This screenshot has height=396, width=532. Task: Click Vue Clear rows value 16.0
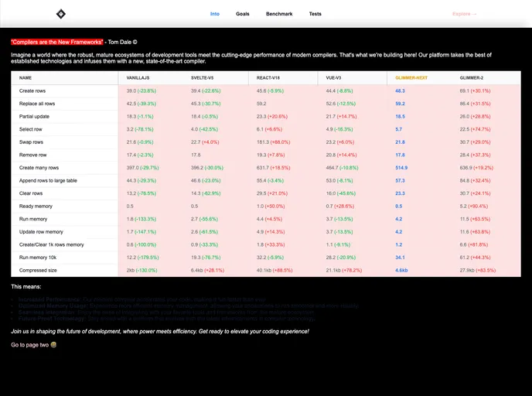(x=330, y=193)
